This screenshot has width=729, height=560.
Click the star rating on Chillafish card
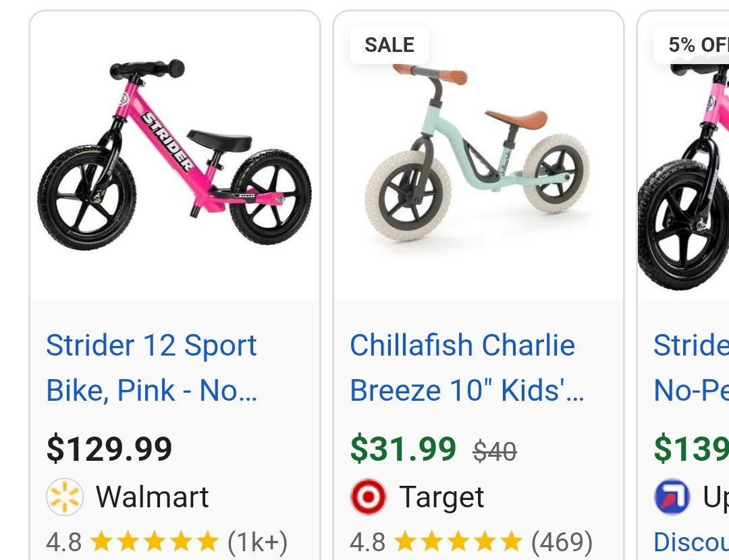tap(458, 541)
